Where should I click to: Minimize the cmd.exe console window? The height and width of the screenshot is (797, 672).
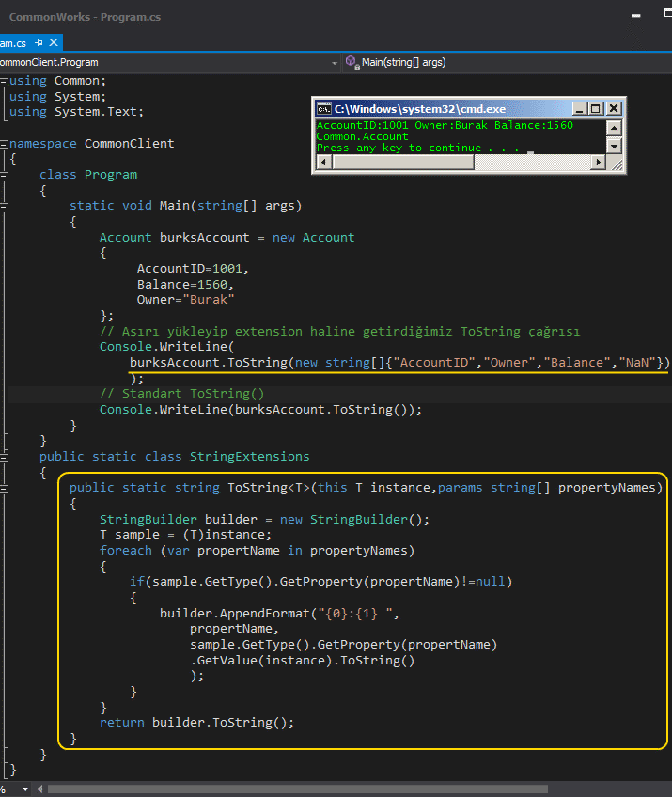tap(578, 109)
